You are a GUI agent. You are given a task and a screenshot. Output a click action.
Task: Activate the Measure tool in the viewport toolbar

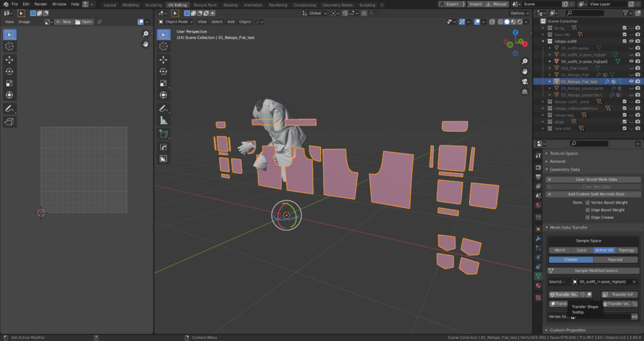click(x=164, y=120)
